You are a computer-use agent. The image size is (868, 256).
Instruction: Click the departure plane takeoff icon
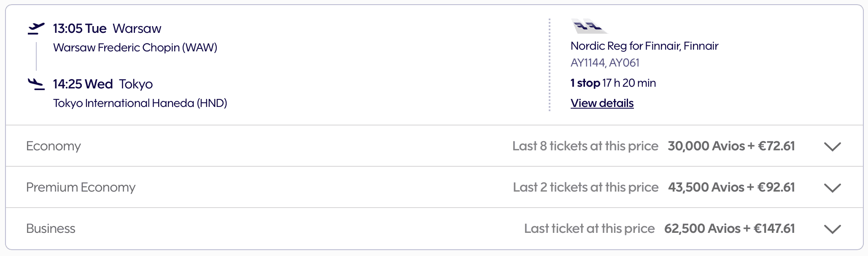pos(36,29)
